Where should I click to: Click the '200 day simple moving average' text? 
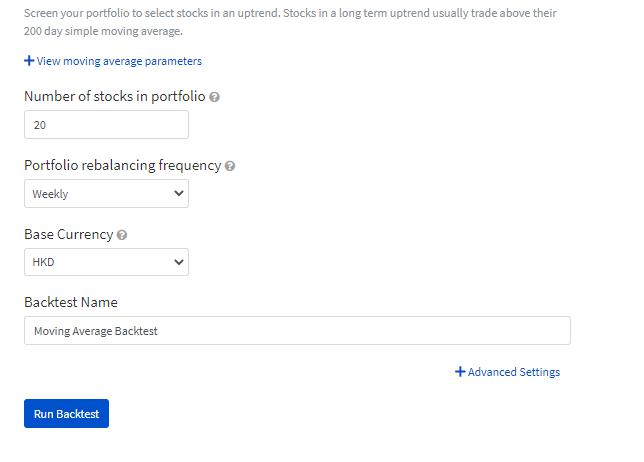pyautogui.click(x=102, y=31)
